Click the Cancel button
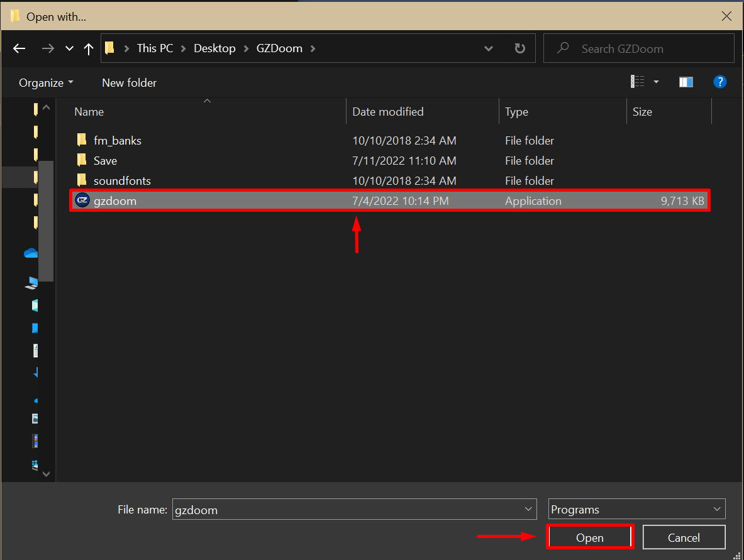This screenshot has height=560, width=744. [683, 537]
